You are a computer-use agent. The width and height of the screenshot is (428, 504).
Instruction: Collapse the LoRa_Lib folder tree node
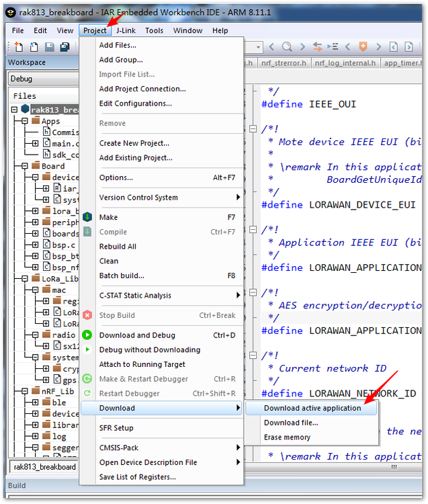click(x=25, y=279)
